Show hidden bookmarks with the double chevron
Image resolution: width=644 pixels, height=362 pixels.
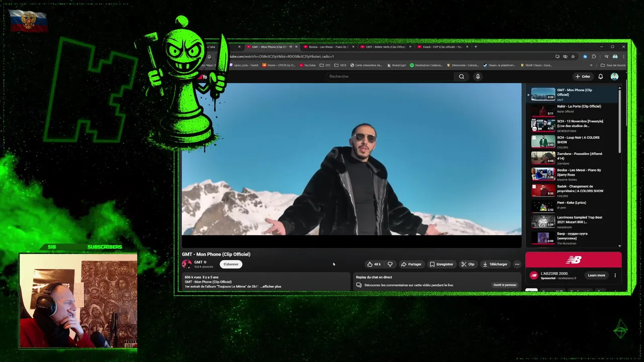coord(591,65)
